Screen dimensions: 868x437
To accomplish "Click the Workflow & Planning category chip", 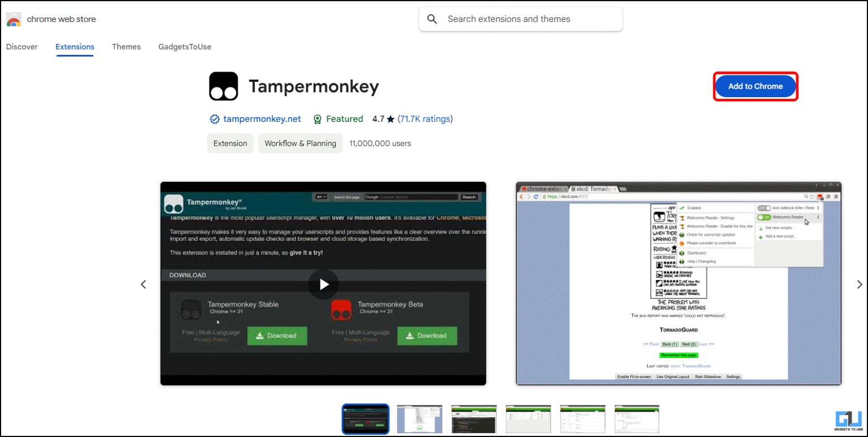I will (x=300, y=143).
